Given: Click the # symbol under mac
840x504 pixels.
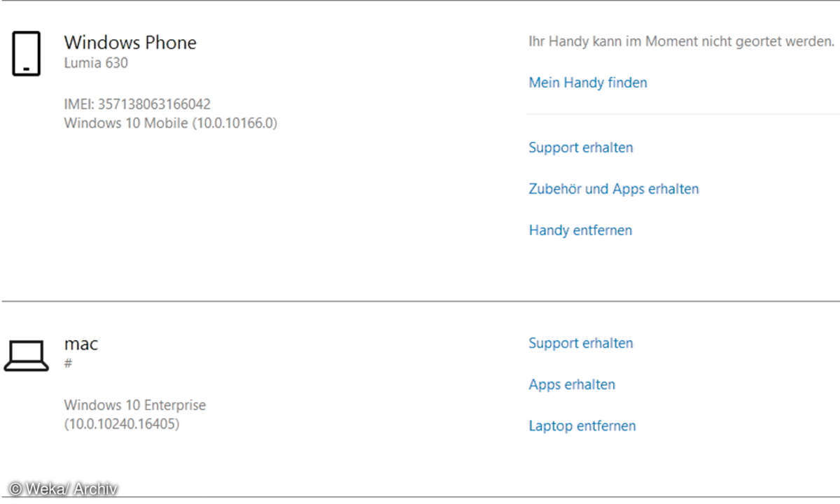Looking at the screenshot, I should pos(68,363).
